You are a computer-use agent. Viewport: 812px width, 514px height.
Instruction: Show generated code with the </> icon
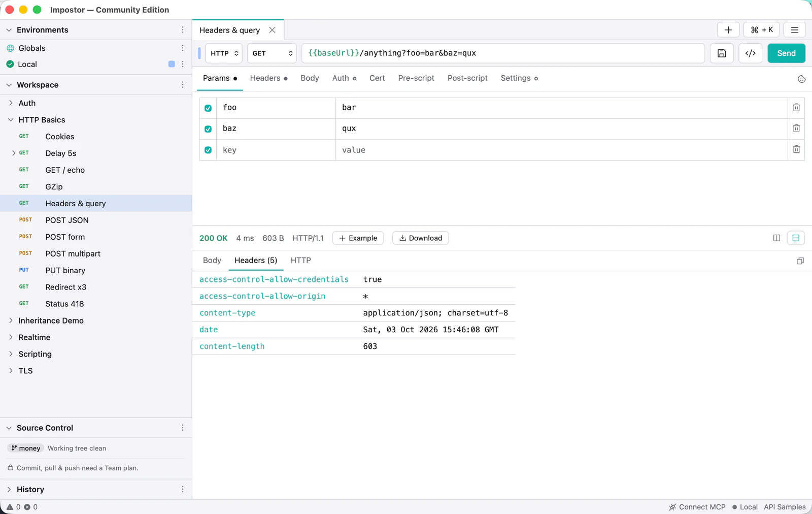click(751, 53)
